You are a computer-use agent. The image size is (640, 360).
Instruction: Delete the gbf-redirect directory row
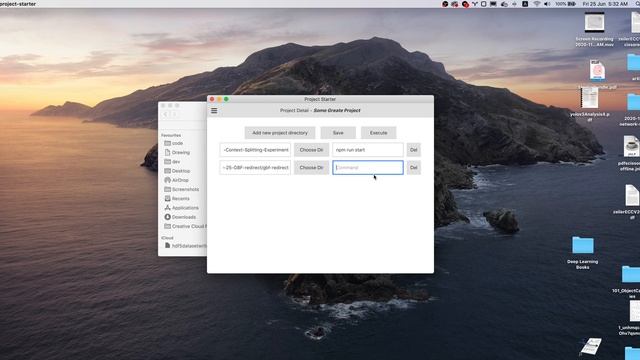413,167
